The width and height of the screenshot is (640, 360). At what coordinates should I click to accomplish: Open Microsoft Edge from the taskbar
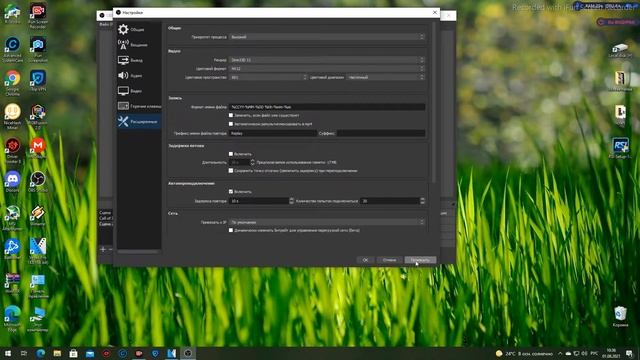tap(40, 353)
